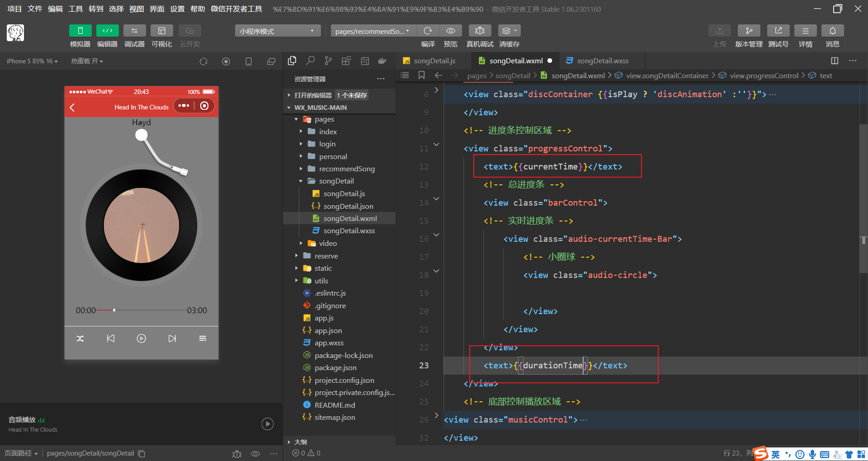Fold code at line 11 chevron
Image resolution: width=868 pixels, height=461 pixels.
436,145
